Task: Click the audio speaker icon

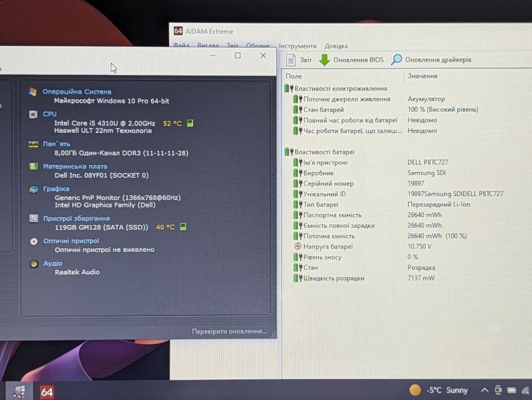Action: click(34, 264)
